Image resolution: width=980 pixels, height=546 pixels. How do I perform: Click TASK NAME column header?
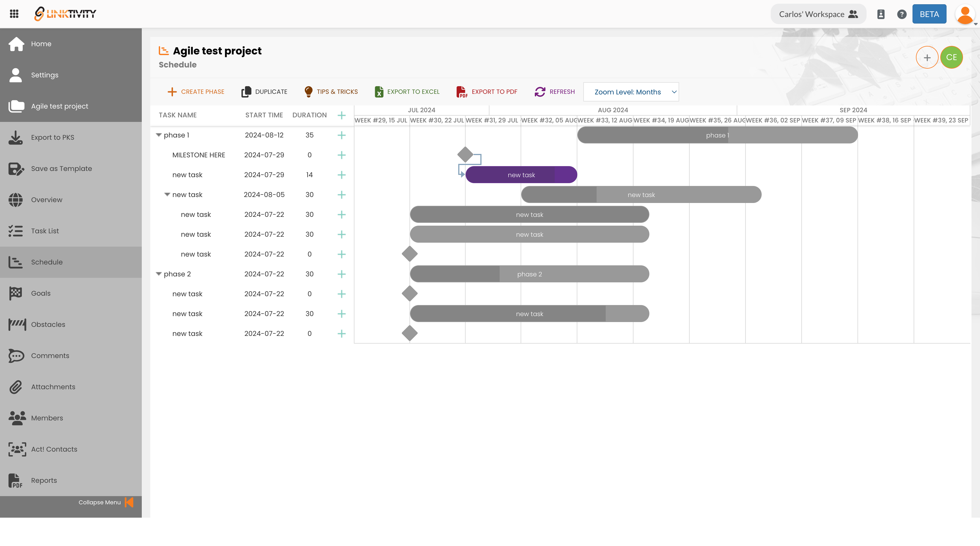tap(178, 115)
